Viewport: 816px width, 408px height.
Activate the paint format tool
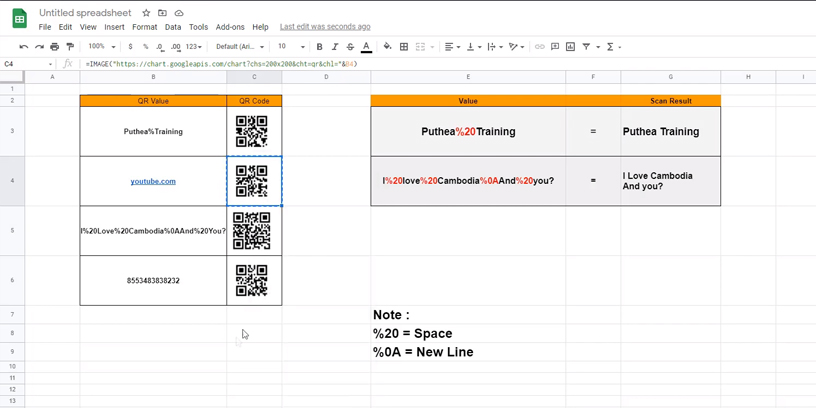(x=70, y=47)
